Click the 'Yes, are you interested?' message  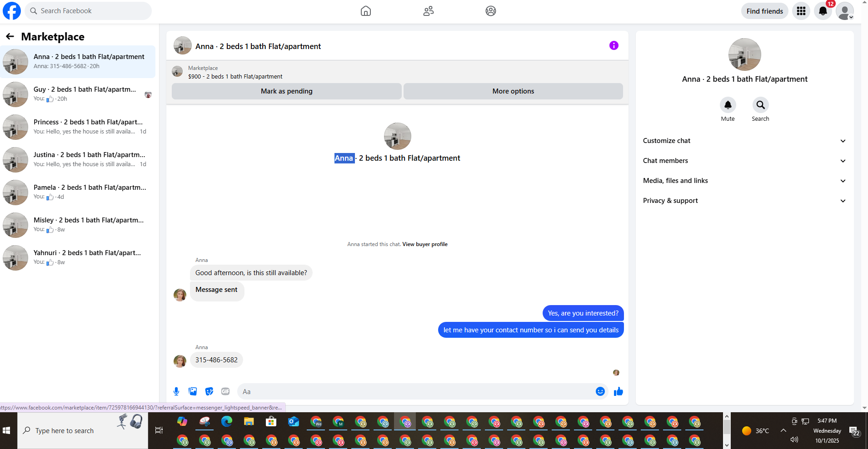583,313
